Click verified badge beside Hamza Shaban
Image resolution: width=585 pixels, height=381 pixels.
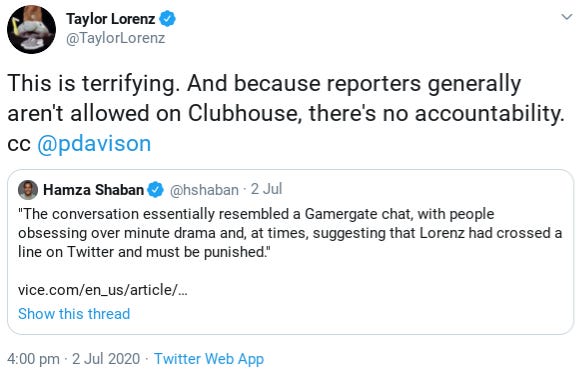tap(155, 190)
